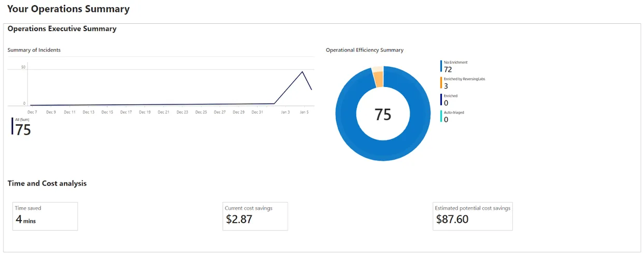Click the teal Auto-triaged legend color bar
Screen dimensions: 644x258
pyautogui.click(x=441, y=117)
